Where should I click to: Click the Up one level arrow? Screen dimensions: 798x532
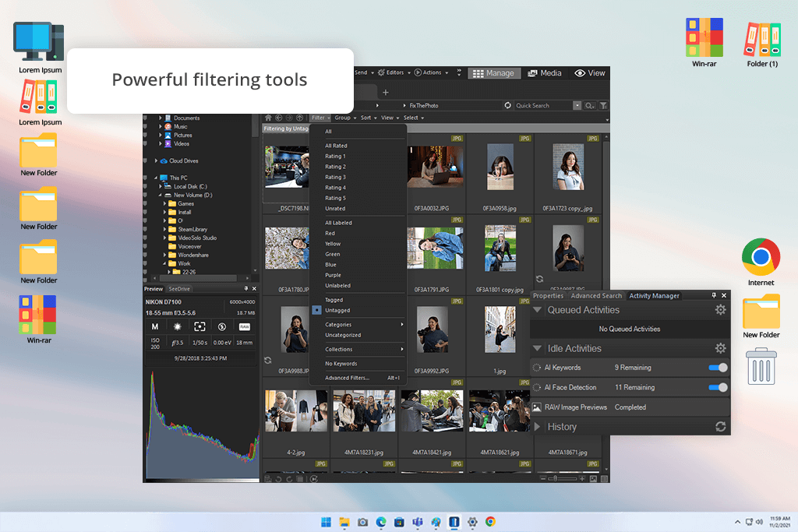tap(300, 118)
